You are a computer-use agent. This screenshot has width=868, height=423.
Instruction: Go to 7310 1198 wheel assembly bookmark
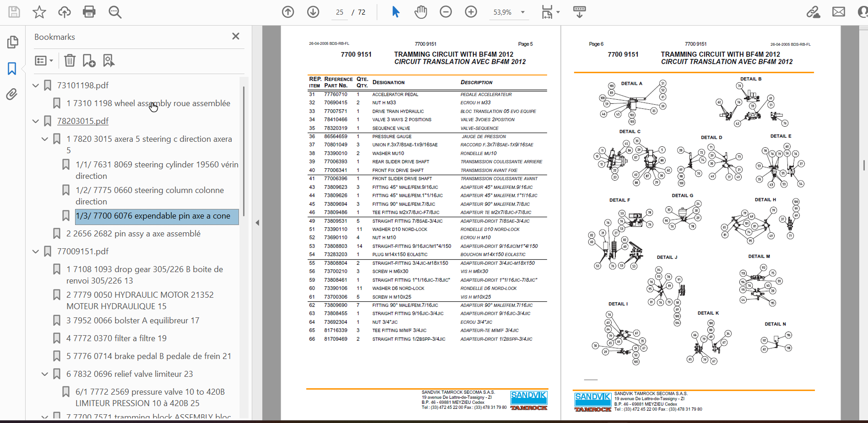pyautogui.click(x=148, y=103)
